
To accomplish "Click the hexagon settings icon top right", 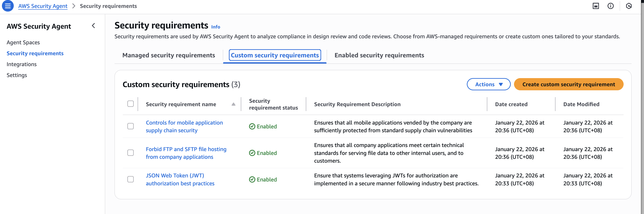I will click(629, 6).
